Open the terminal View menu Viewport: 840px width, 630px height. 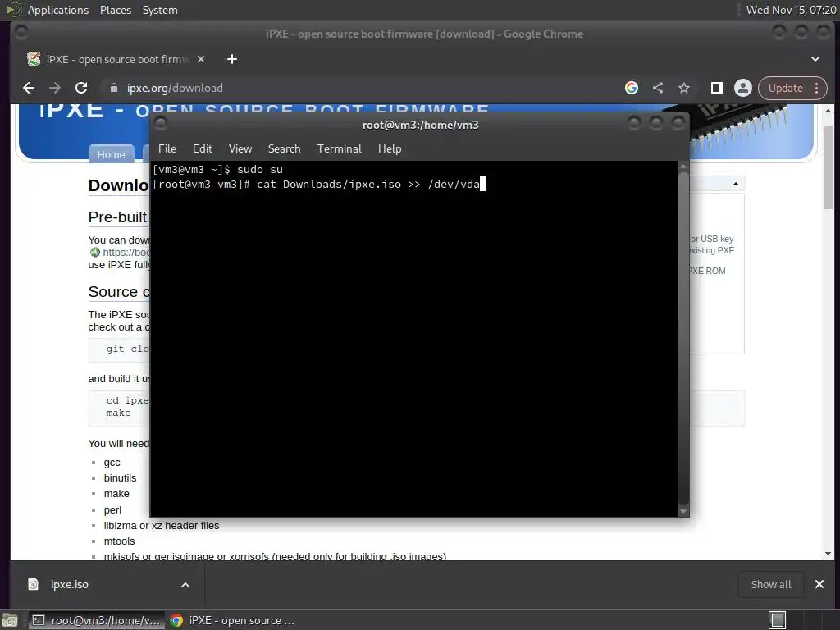(240, 149)
